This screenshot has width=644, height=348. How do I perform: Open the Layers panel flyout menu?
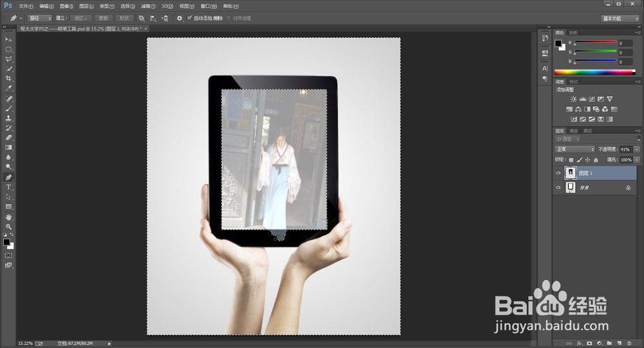tap(638, 131)
